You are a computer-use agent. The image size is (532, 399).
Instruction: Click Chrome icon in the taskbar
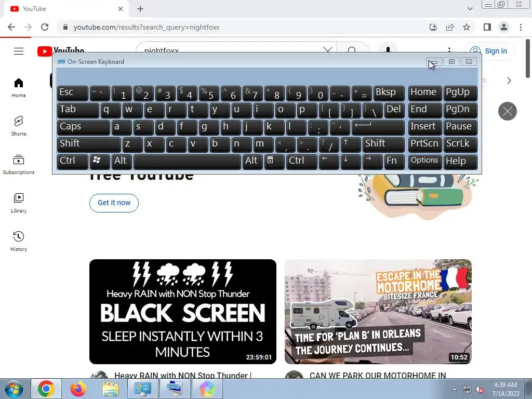point(46,389)
